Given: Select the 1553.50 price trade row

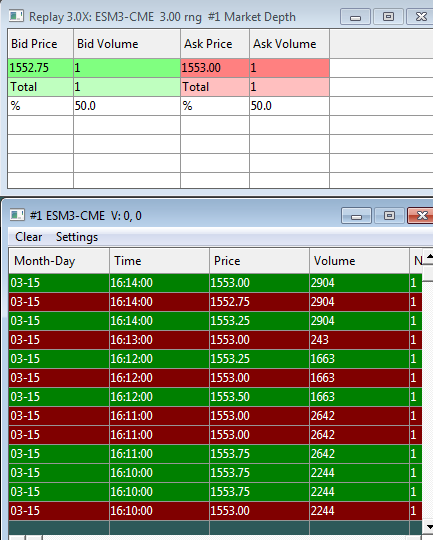Looking at the screenshot, I should [215, 396].
